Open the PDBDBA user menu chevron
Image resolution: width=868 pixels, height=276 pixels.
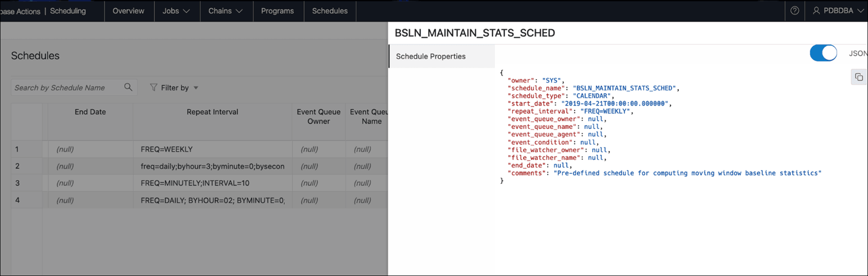tap(860, 11)
